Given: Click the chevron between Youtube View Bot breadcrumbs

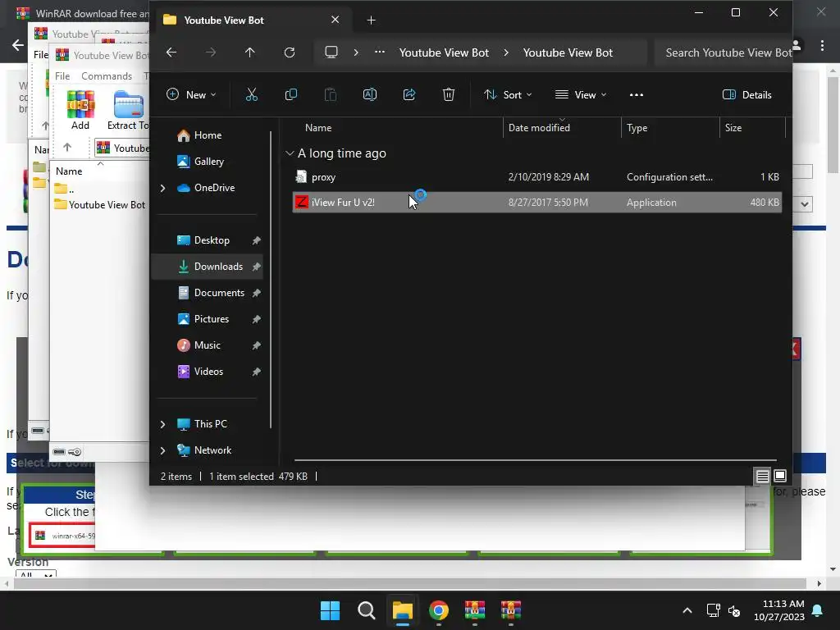Looking at the screenshot, I should 505,52.
